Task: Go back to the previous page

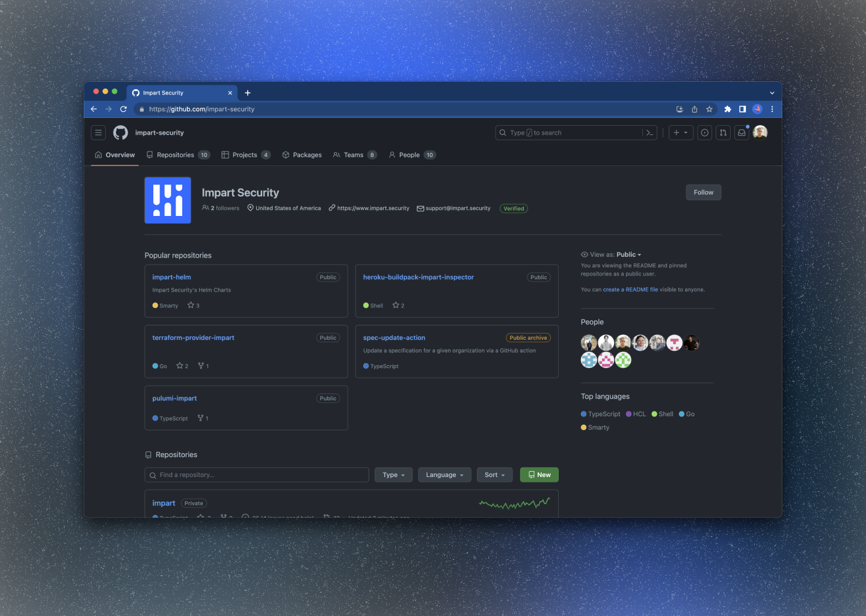Action: 94,109
